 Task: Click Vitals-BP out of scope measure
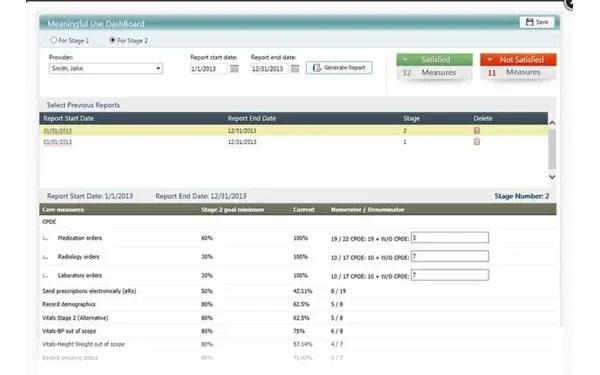tap(69, 331)
